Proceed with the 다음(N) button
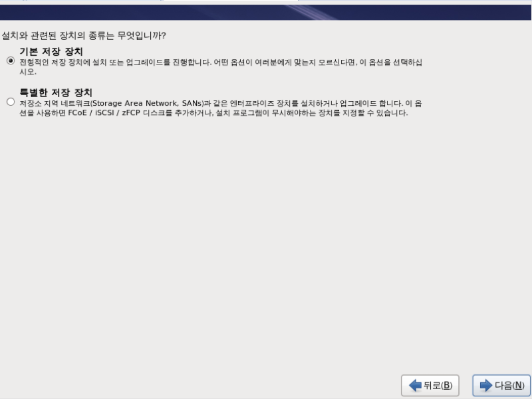The height and width of the screenshot is (399, 532). 501,385
